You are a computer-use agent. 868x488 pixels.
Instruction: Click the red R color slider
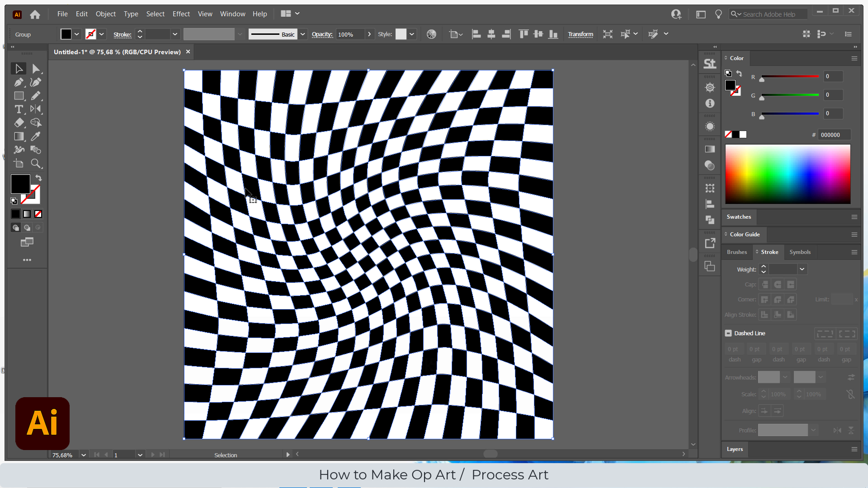click(790, 77)
